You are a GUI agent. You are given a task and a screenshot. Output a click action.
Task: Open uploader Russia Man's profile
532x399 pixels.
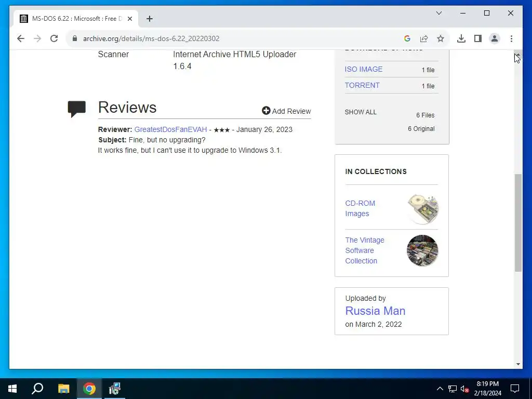375,311
